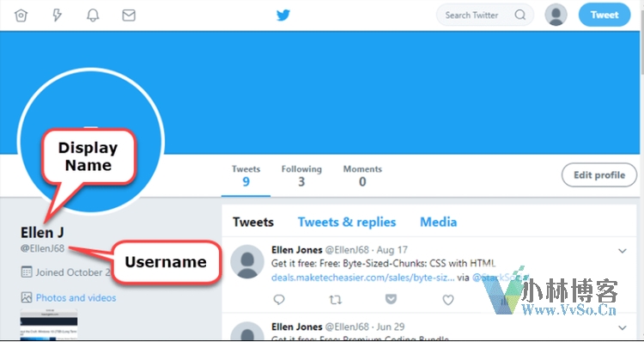644x342 pixels.
Task: Click the Edit profile button
Action: pos(599,175)
